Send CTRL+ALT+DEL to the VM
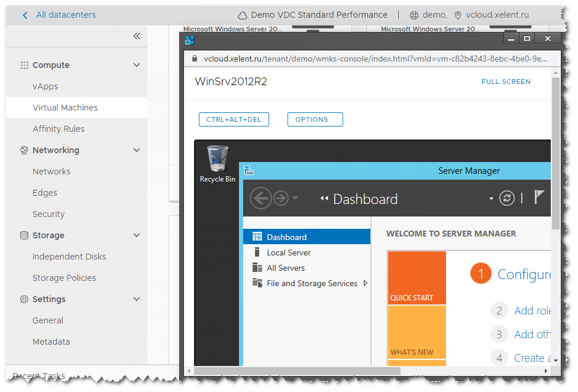This screenshot has height=392, width=578. pos(234,119)
